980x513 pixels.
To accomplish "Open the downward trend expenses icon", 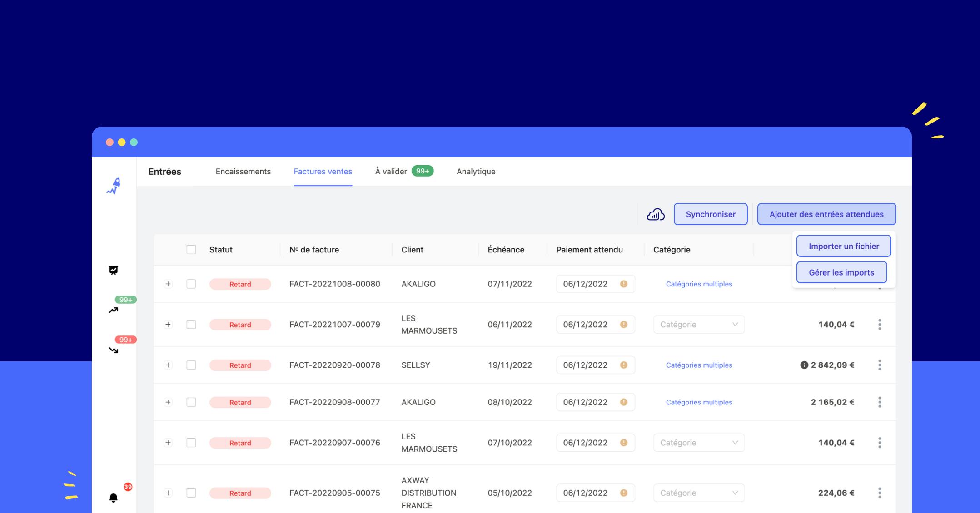I will [x=114, y=350].
